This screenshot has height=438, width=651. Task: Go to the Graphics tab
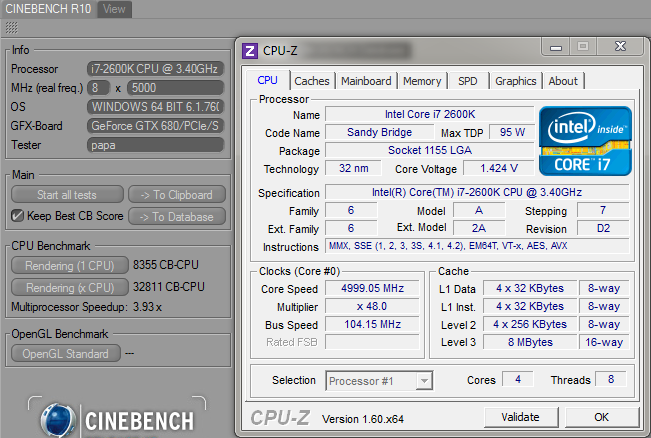pos(516,81)
